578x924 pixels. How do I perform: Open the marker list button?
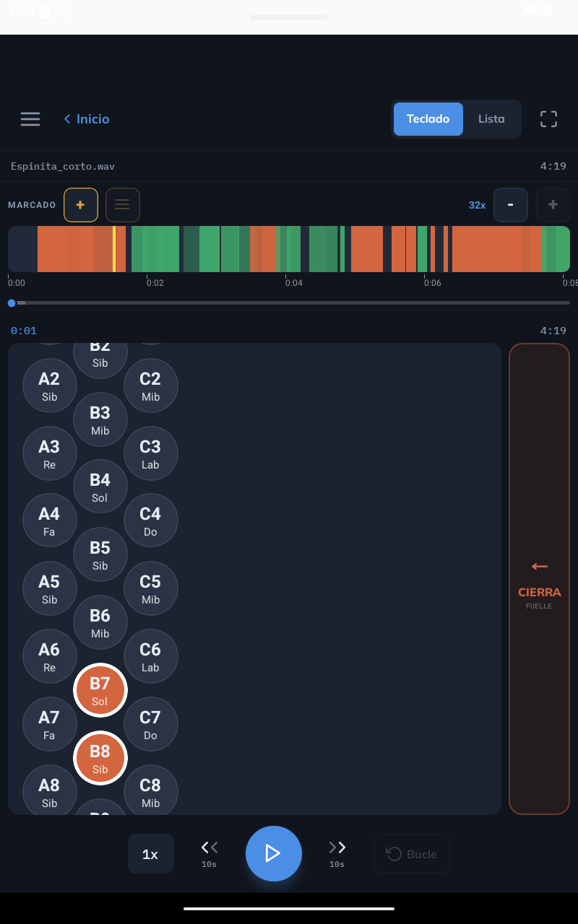tap(123, 205)
